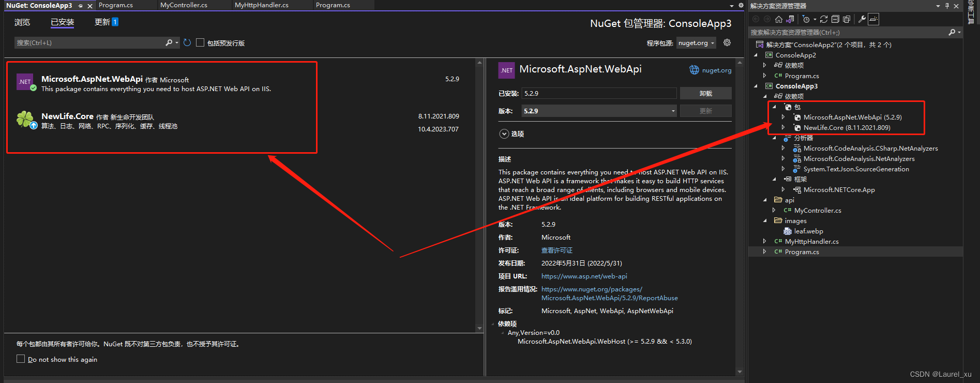
Task: Click the Microsoft.NETCore.App framework icon
Action: click(797, 190)
